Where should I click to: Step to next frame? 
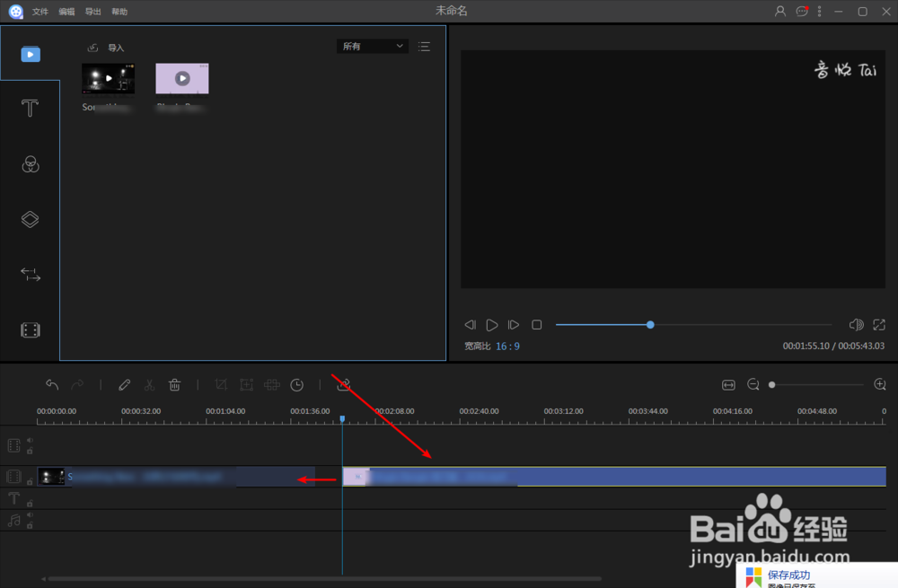514,325
